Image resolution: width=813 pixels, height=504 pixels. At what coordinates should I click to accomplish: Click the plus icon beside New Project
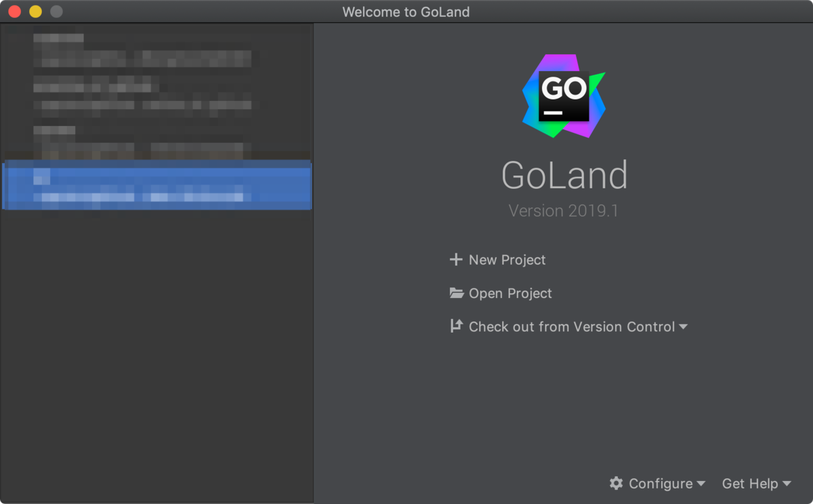coord(456,259)
